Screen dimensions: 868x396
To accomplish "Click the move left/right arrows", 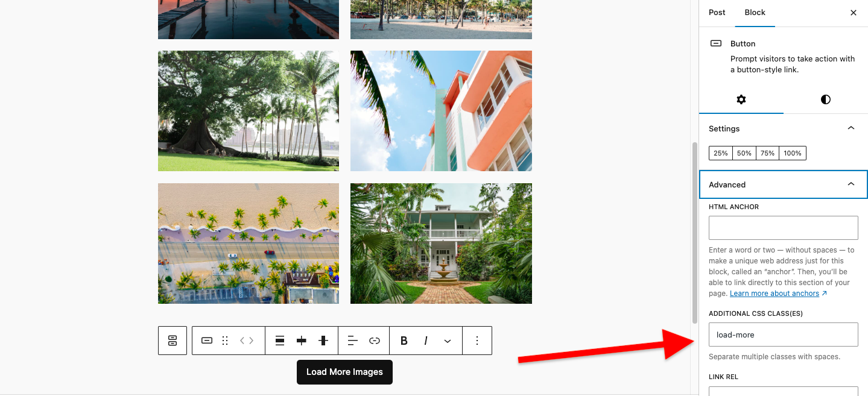I will (x=247, y=341).
